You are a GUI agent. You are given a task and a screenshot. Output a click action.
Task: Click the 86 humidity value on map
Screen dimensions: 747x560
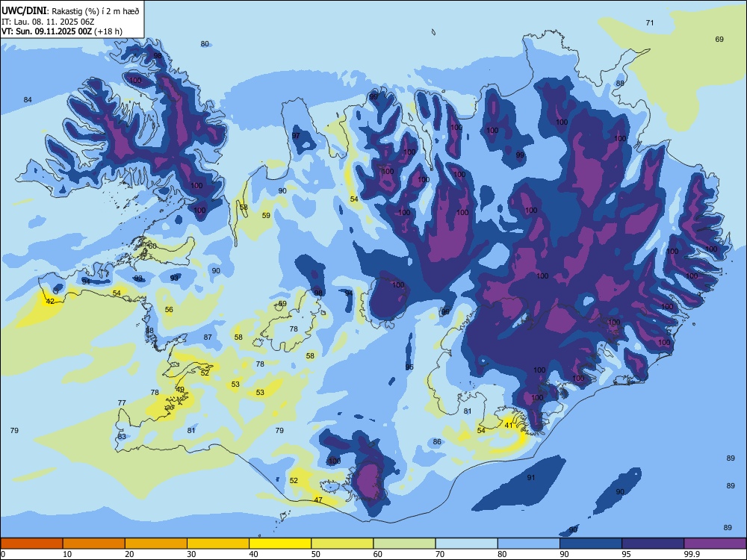(x=437, y=442)
